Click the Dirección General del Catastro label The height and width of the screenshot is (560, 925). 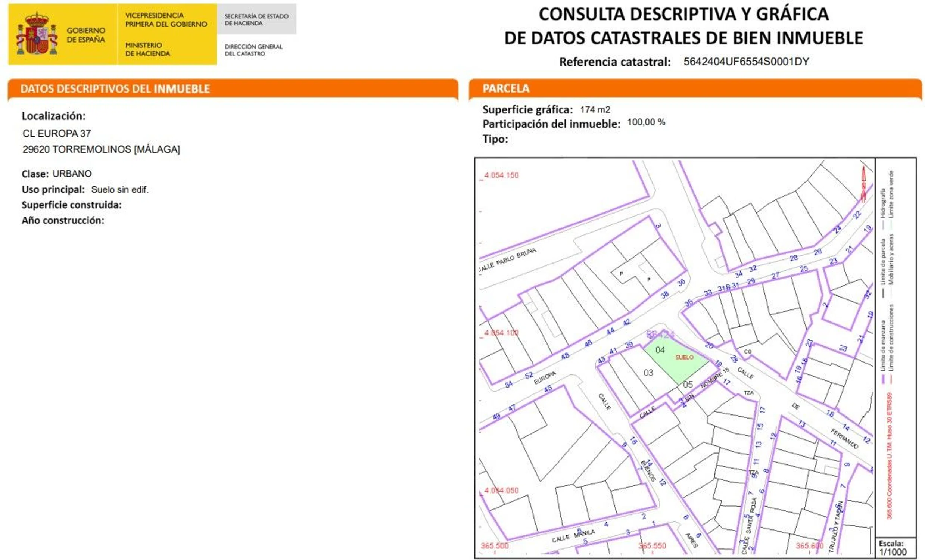pos(253,50)
